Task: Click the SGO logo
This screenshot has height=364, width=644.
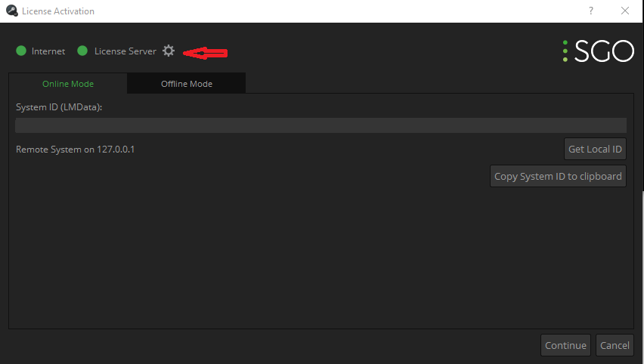Action: pos(599,51)
